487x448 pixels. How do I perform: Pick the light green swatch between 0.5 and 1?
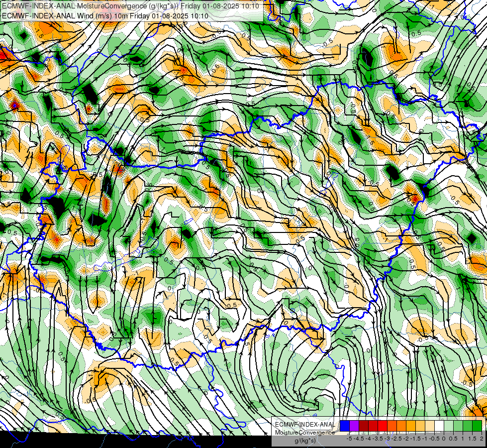click(x=458, y=426)
